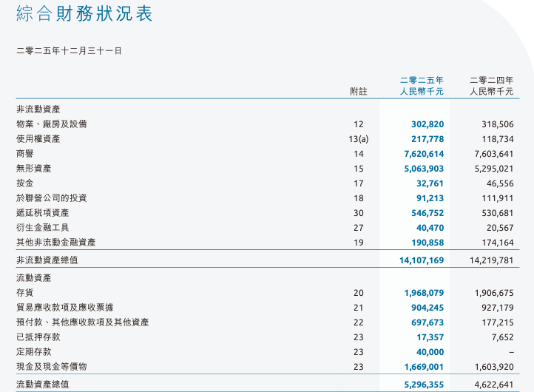Select the value 17,357
534x392 pixels.
[x=430, y=337]
